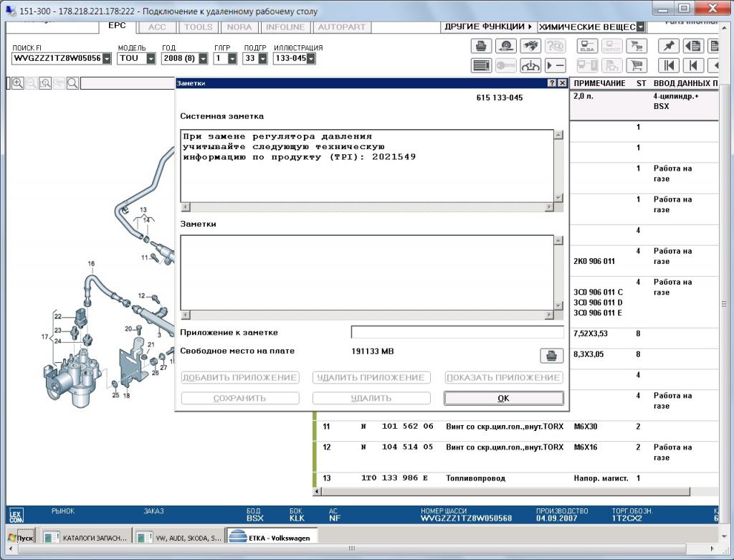
Task: Open КАТАЛОГИ ЗАПАСН... taskbar window
Action: 85,538
